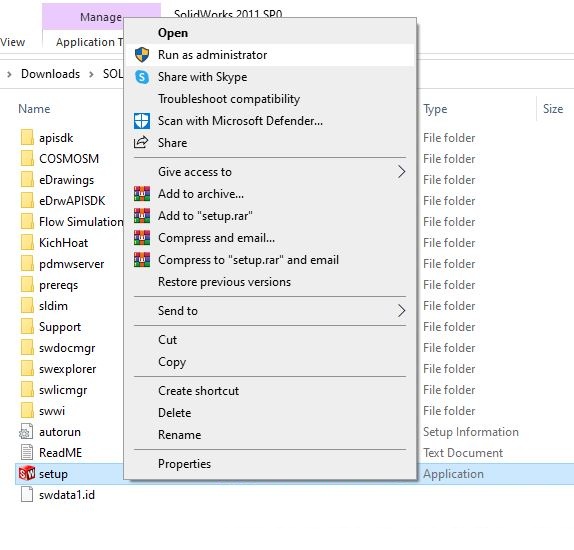
Task: Click the breadcrumb chevron after Downloads
Action: [x=91, y=74]
